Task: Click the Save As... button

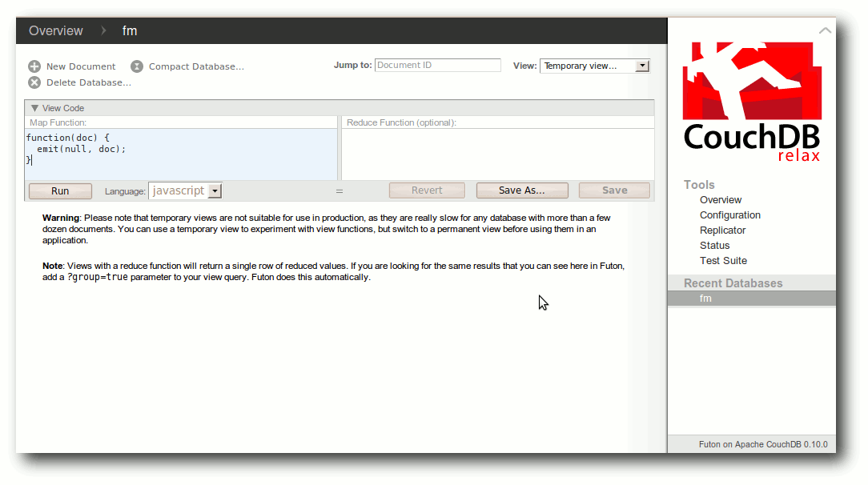Action: [522, 190]
